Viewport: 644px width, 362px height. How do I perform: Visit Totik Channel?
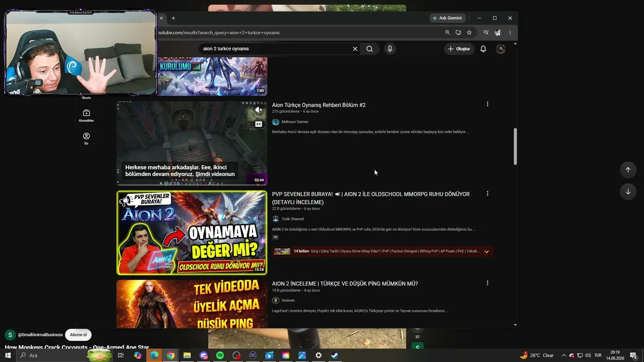point(293,219)
